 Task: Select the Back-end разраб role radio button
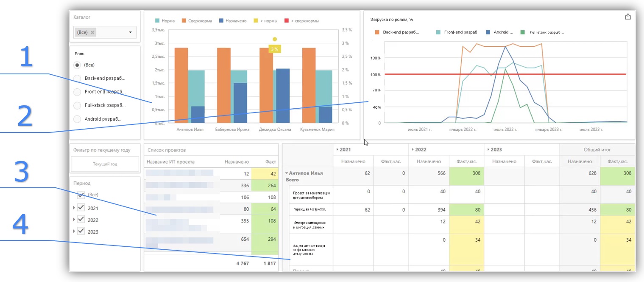point(77,79)
